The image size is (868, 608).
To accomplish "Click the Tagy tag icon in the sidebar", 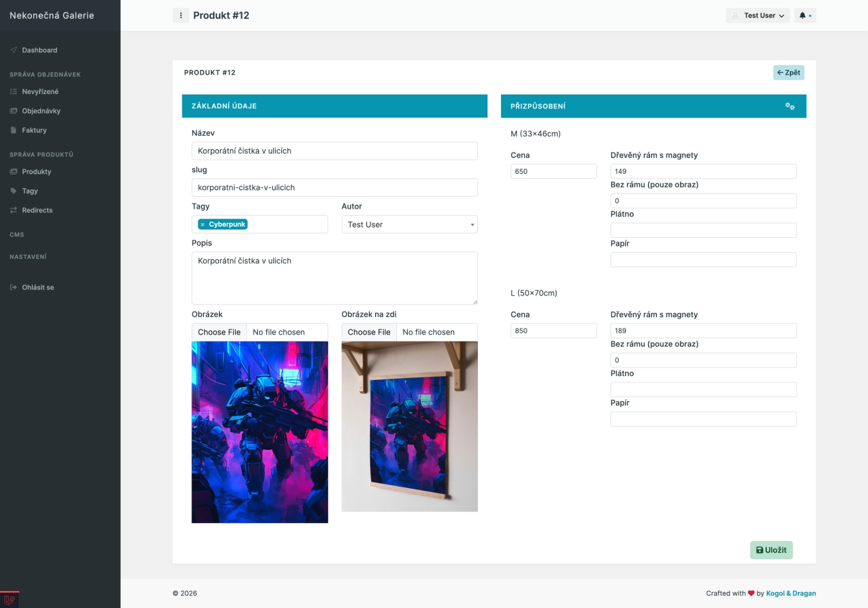I will [13, 191].
